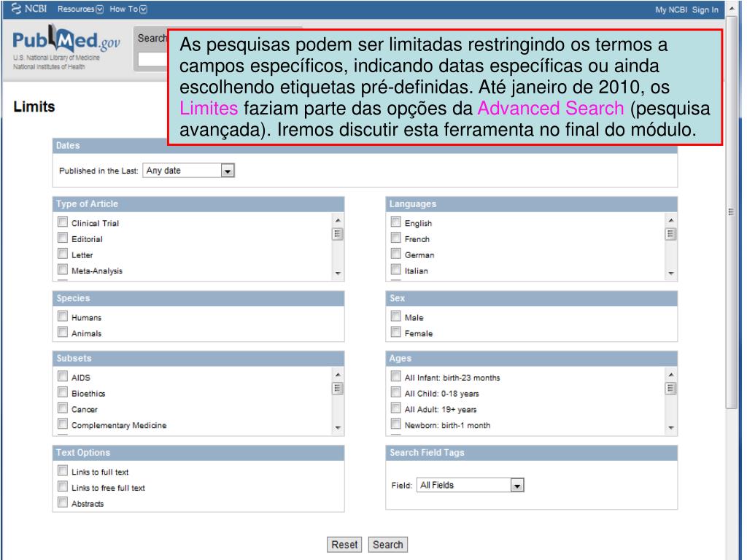Click the Languages list scrollbar thumb

[671, 234]
